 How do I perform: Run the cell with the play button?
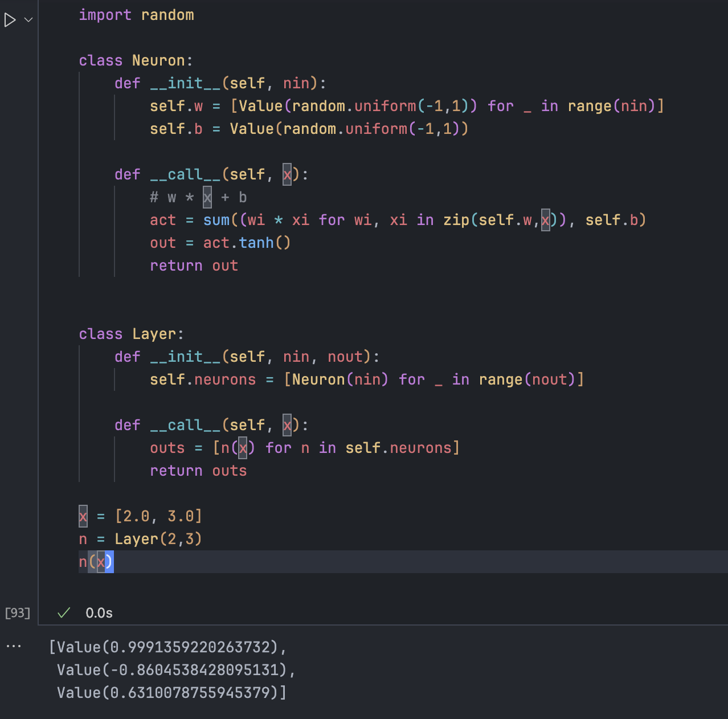pyautogui.click(x=10, y=19)
